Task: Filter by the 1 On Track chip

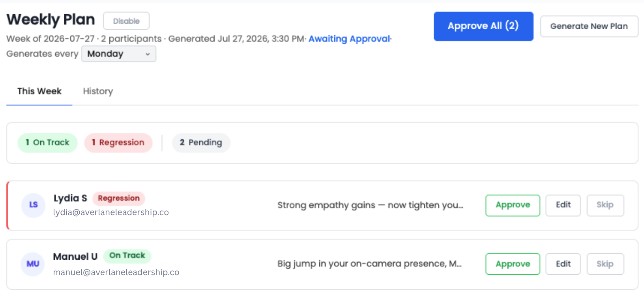Action: pyautogui.click(x=47, y=142)
